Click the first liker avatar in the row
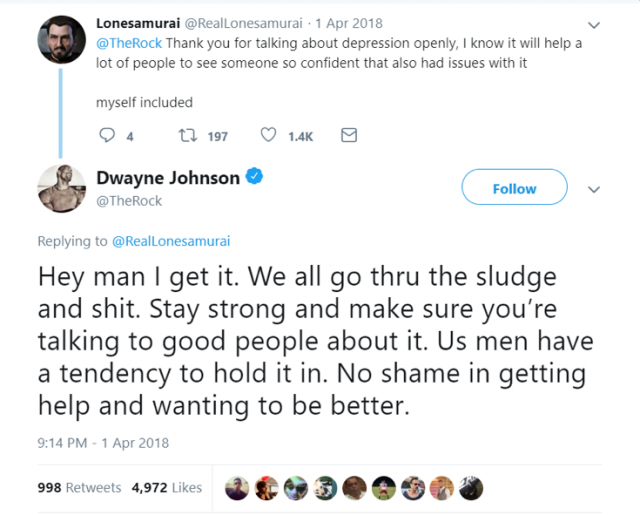 tap(237, 488)
